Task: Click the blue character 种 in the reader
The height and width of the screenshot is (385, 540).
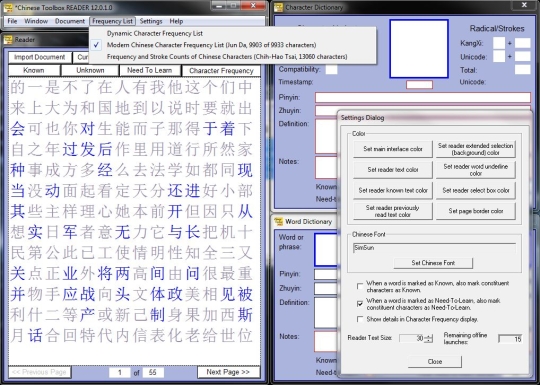Action: (17, 170)
